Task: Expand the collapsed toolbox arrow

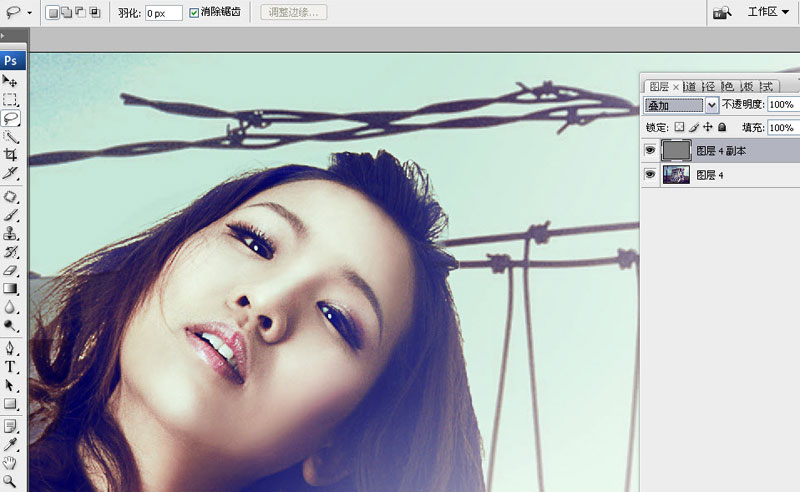Action: 2,36
